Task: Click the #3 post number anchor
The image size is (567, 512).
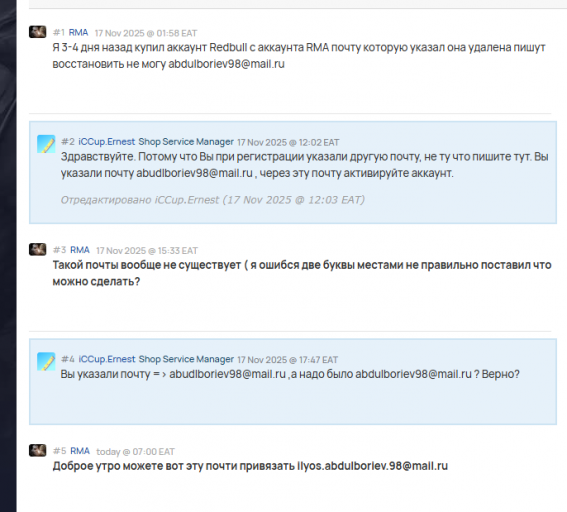Action: click(60, 250)
